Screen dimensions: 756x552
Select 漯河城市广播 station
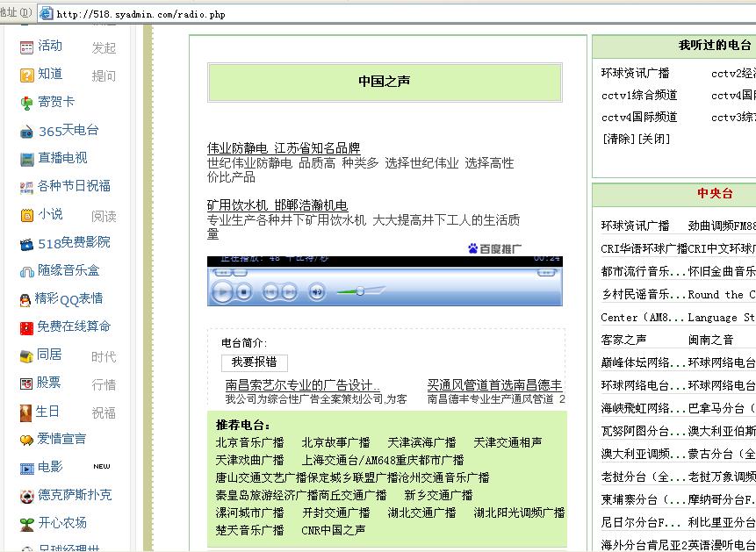[x=249, y=513]
